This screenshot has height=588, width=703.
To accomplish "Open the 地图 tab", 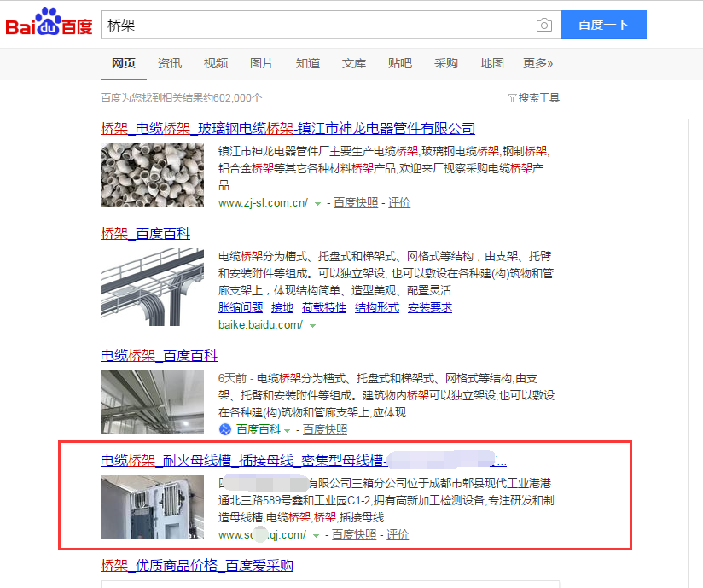I will (x=491, y=63).
